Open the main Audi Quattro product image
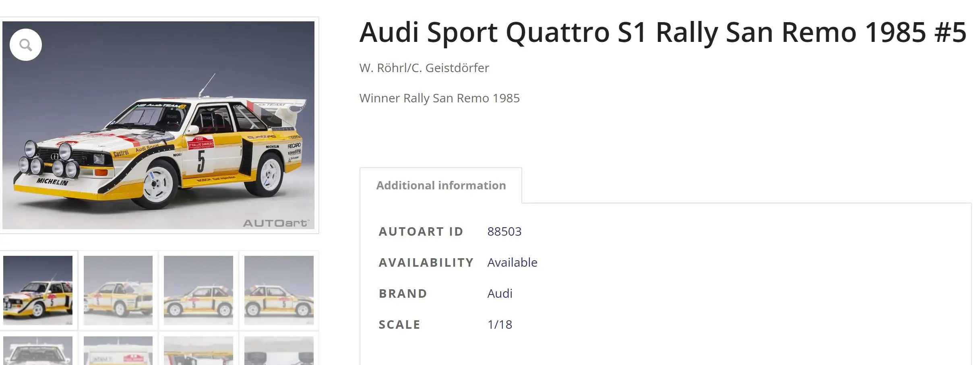The width and height of the screenshot is (980, 365). point(158,125)
